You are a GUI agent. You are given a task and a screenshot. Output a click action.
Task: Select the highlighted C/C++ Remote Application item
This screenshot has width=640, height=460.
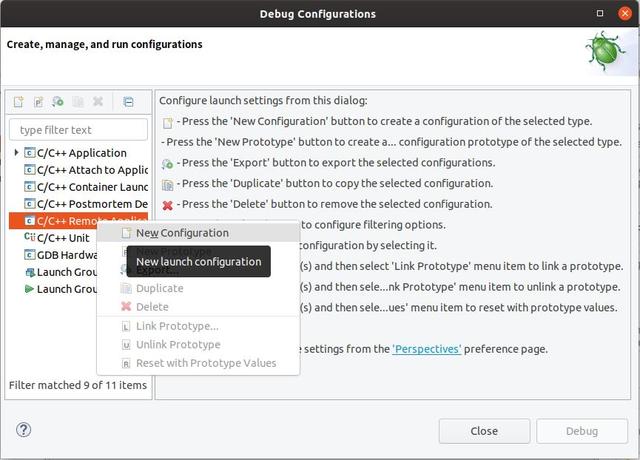tap(78, 221)
